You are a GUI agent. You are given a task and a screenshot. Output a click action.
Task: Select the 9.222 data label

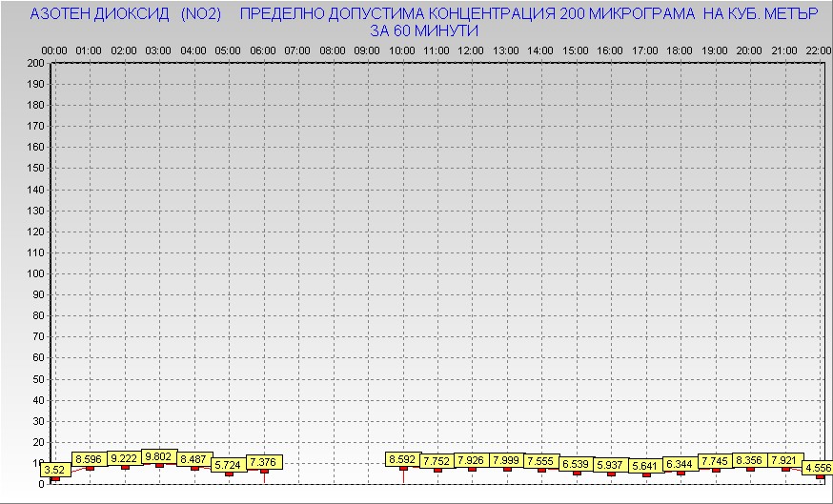[124, 458]
